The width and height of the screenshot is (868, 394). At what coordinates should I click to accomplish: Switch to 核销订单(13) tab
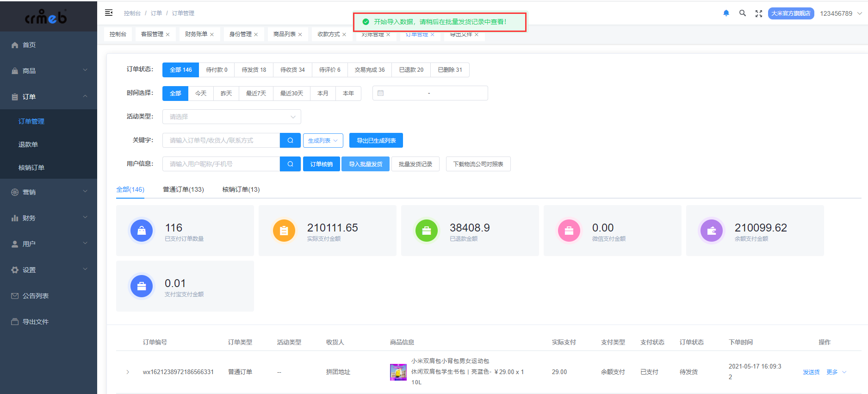[241, 189]
